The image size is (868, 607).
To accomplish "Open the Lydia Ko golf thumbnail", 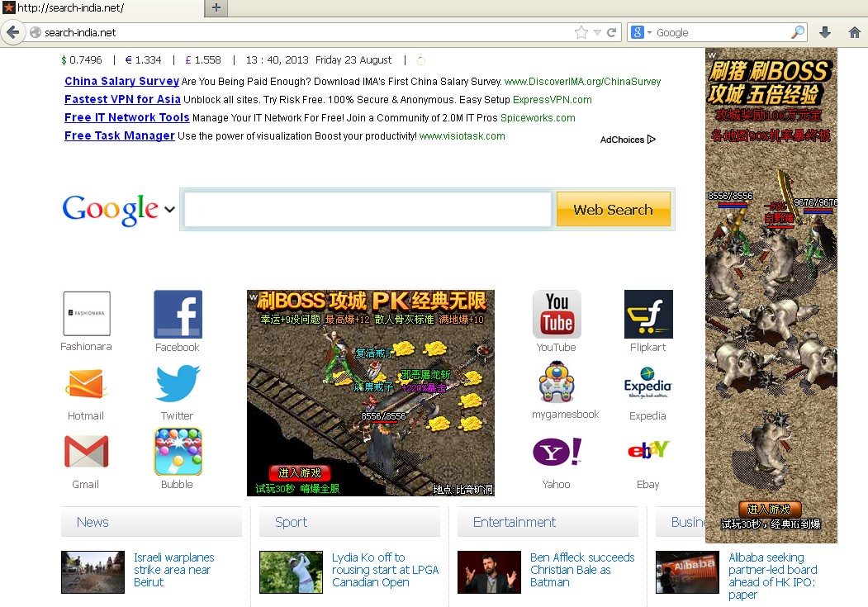I will pos(292,572).
